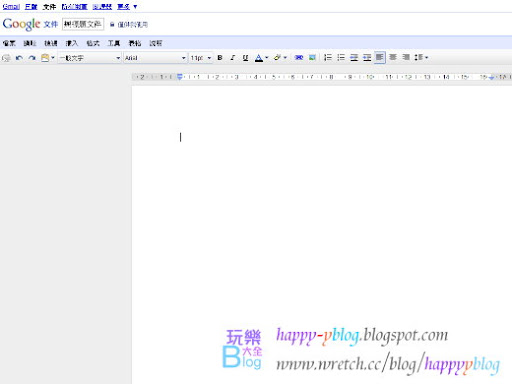512x384 pixels.
Task: Apply a bulleted list
Action: [341, 58]
